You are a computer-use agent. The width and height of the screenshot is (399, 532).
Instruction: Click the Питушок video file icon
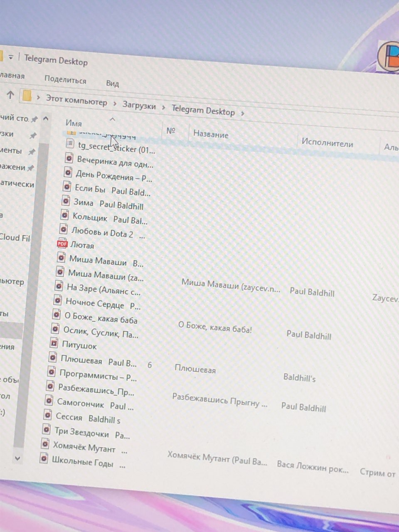[54, 343]
